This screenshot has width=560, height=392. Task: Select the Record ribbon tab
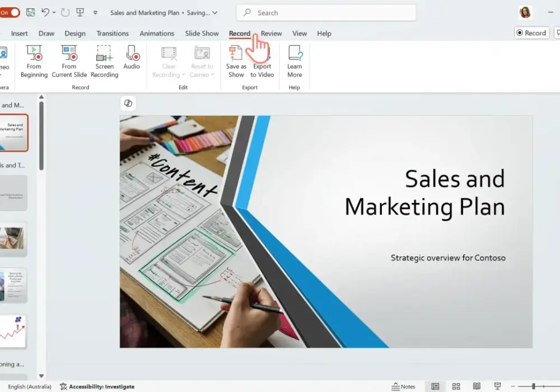240,33
